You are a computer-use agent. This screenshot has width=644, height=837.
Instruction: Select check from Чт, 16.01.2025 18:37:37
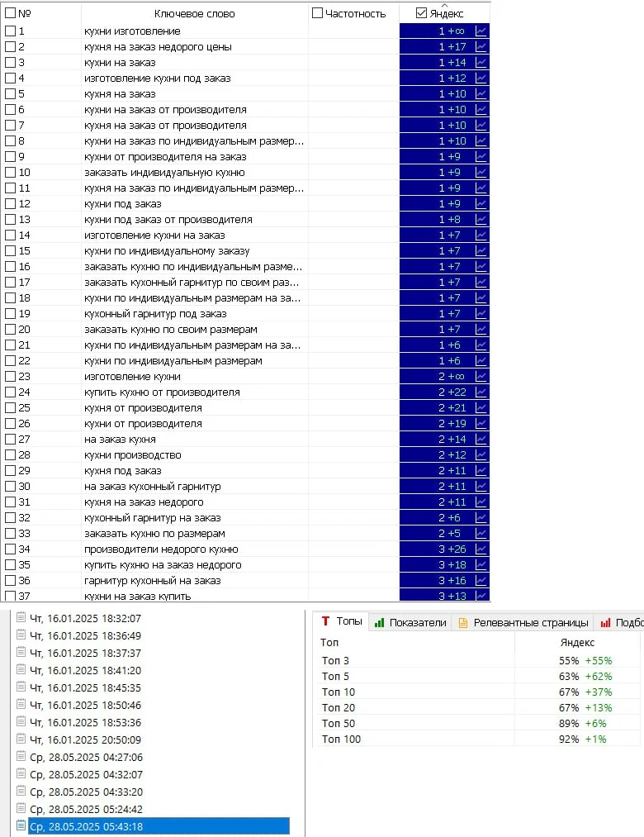point(85,654)
